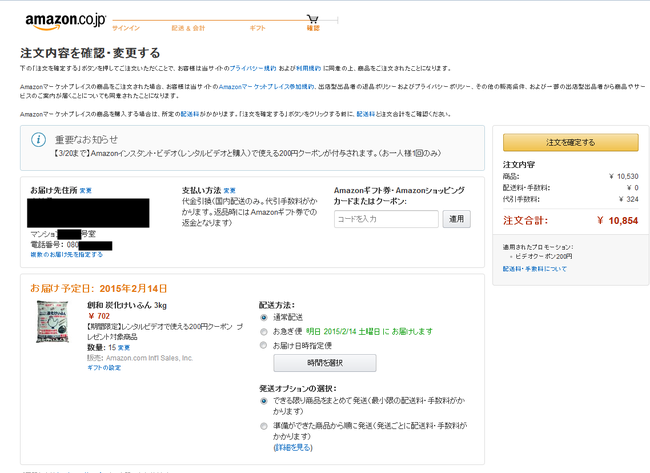Open ギフトの設定 link
Image resolution: width=650 pixels, height=473 pixels.
(x=104, y=368)
